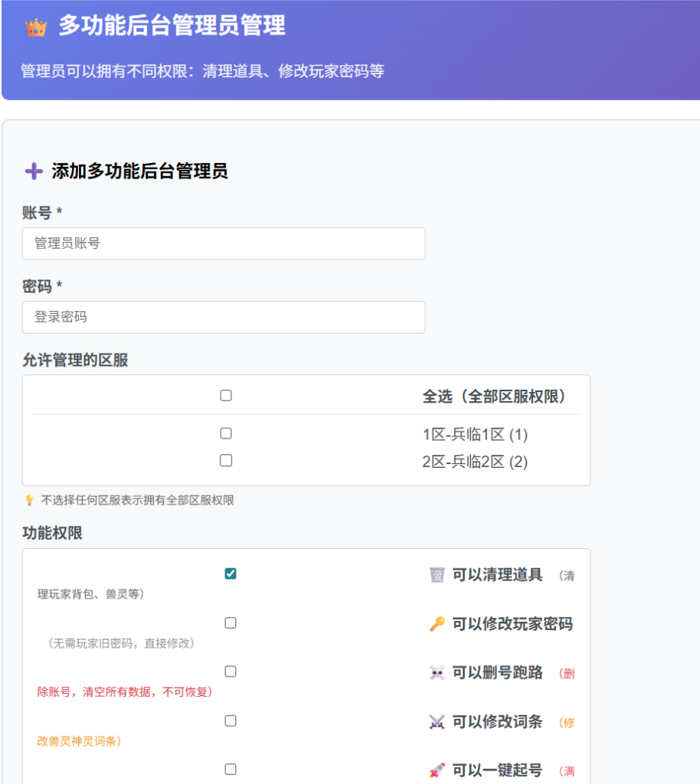Click the purple plus icon beside 添加多功能后台管理员
The image size is (700, 784).
tap(34, 171)
